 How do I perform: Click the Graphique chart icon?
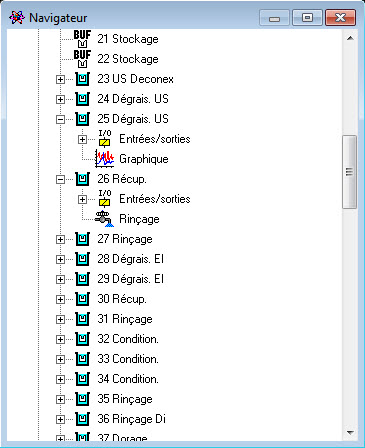point(105,159)
